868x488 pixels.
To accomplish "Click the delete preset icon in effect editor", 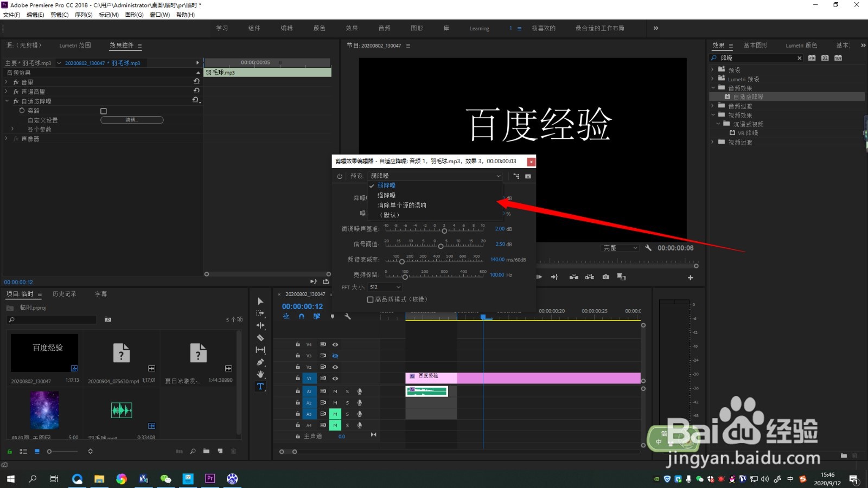I will [528, 176].
